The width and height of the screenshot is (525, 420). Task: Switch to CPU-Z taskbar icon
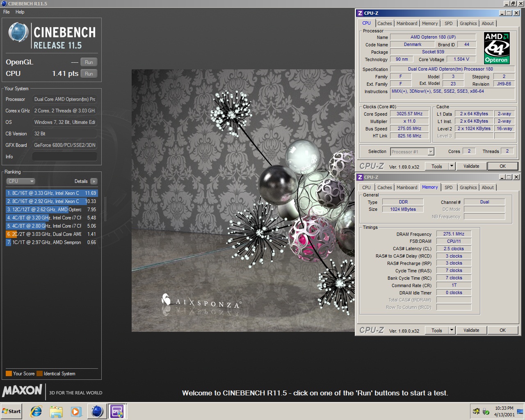[x=117, y=411]
